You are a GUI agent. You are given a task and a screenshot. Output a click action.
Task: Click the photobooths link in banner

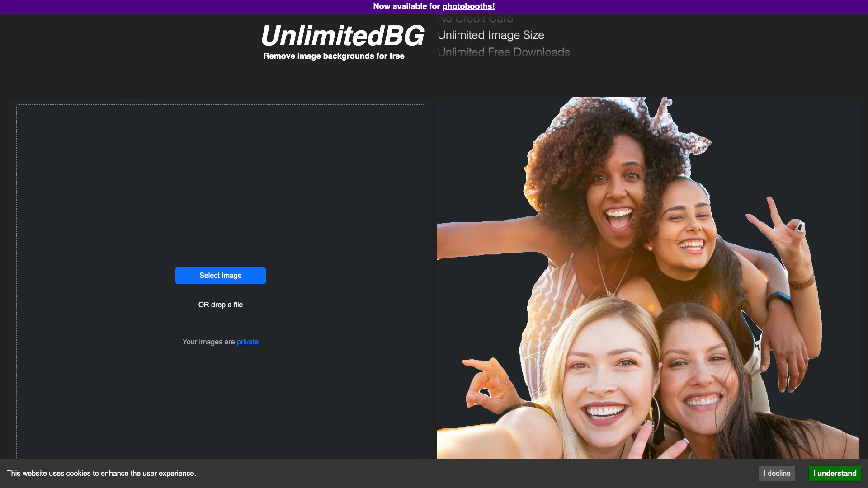(x=468, y=6)
